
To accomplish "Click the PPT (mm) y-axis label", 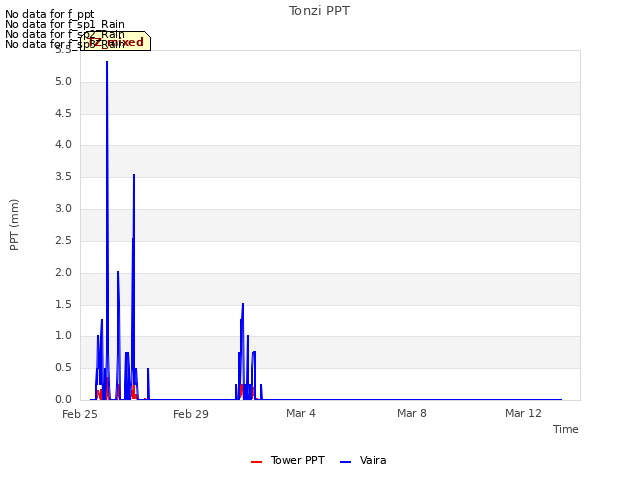I will [14, 225].
